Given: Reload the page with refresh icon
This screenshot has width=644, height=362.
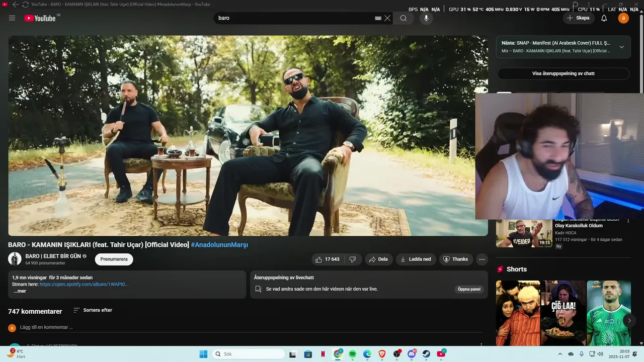Looking at the screenshot, I should (x=25, y=4).
